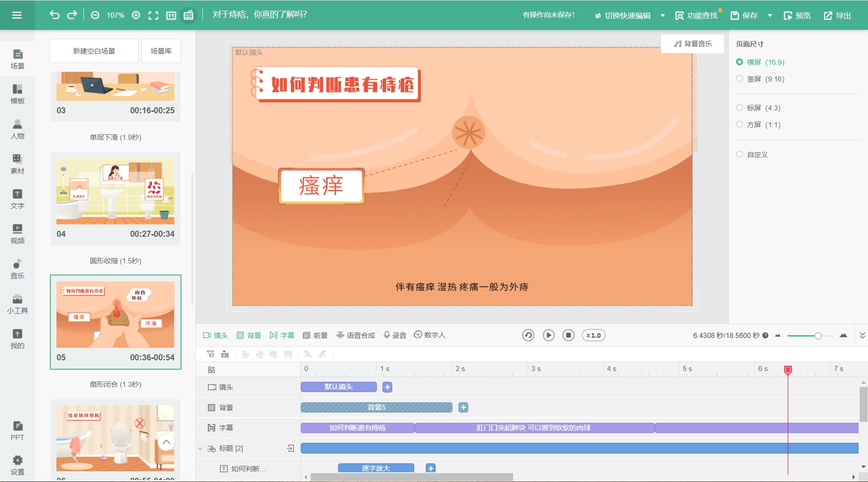Screen dimensions: 868x482
Task: Replay from start button
Action: point(528,335)
